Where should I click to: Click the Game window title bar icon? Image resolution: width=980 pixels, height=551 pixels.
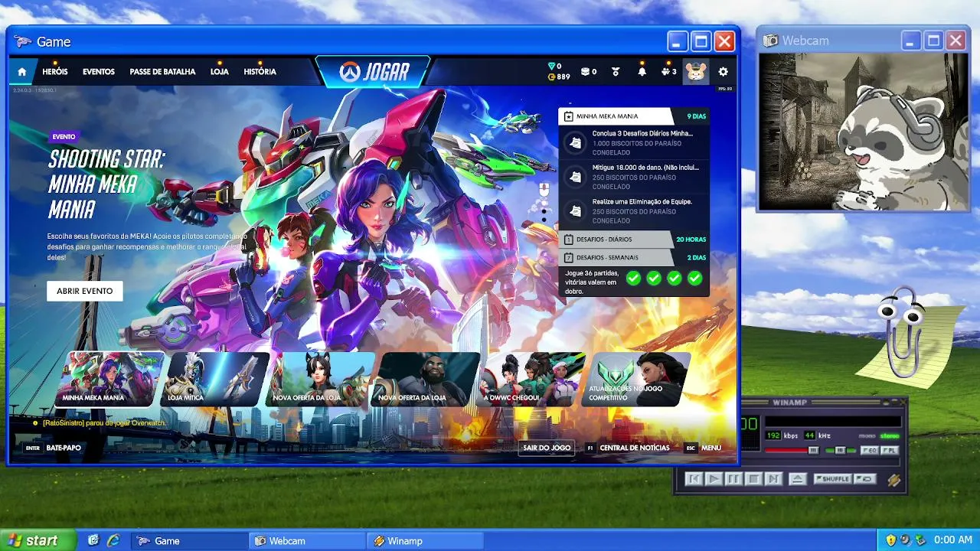click(23, 42)
